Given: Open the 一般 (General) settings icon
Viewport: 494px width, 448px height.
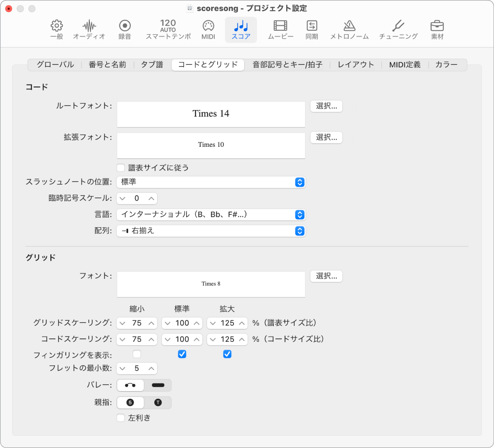Looking at the screenshot, I should (x=56, y=29).
